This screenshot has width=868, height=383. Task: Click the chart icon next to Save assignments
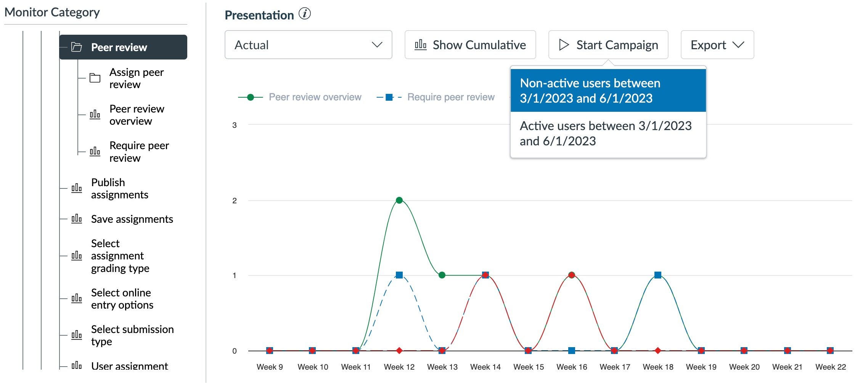(77, 219)
